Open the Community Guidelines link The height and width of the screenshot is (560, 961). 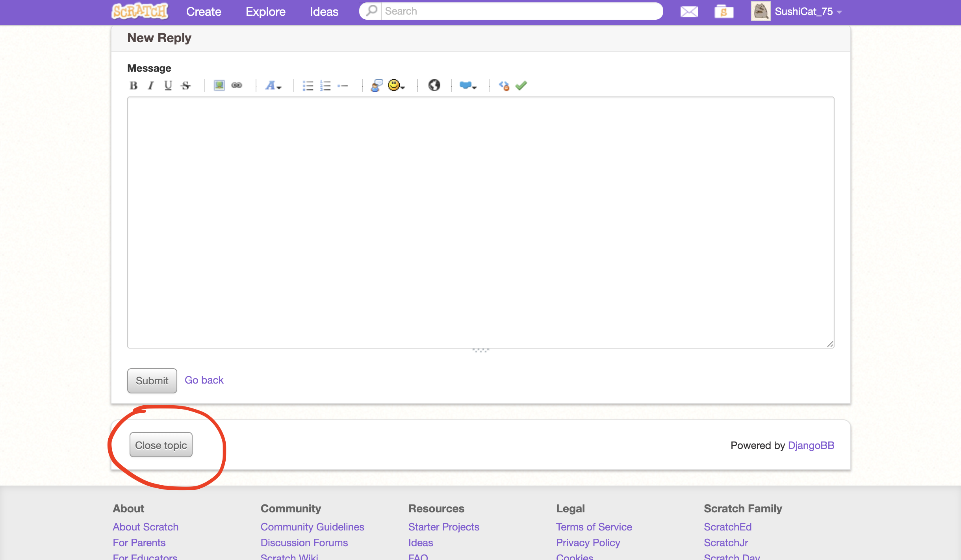[x=312, y=527]
